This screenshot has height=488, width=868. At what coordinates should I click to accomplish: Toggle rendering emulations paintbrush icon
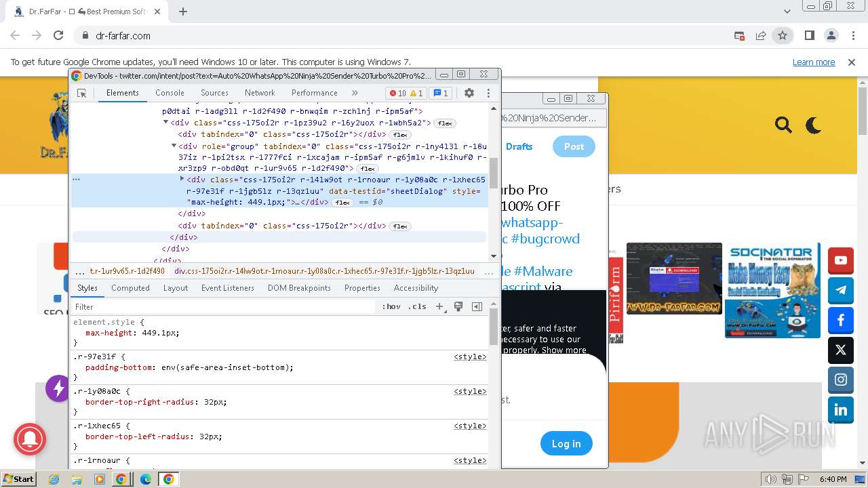click(458, 306)
